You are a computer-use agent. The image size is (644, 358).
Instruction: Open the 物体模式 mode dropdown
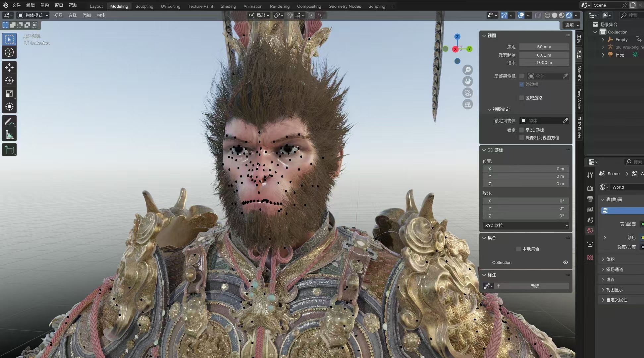pos(33,15)
